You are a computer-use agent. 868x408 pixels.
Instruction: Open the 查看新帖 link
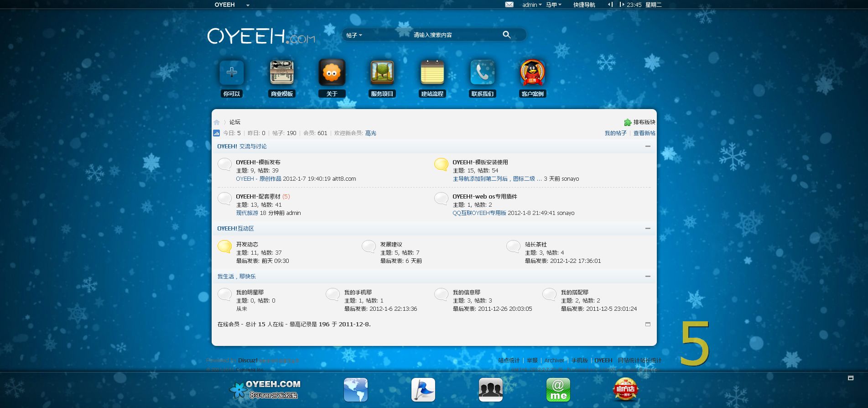[x=645, y=133]
